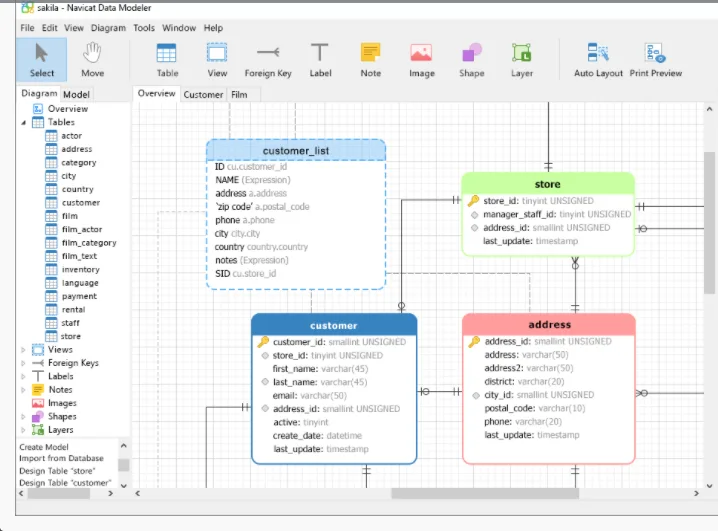Select the customer_list view header
The width and height of the screenshot is (718, 531).
pos(296,150)
